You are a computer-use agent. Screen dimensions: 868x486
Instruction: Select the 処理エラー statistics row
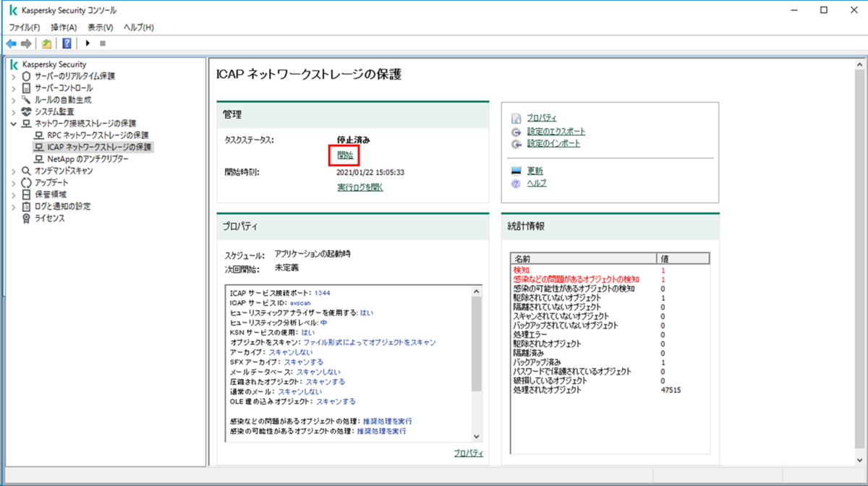[x=610, y=335]
